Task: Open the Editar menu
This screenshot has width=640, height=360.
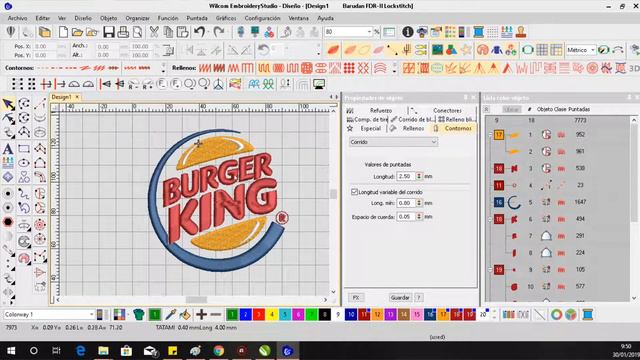Action: click(x=42, y=18)
